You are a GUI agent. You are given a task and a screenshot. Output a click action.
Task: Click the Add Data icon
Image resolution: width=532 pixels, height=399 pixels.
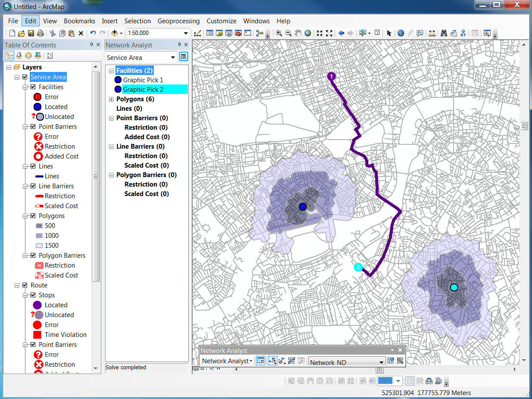(115, 33)
